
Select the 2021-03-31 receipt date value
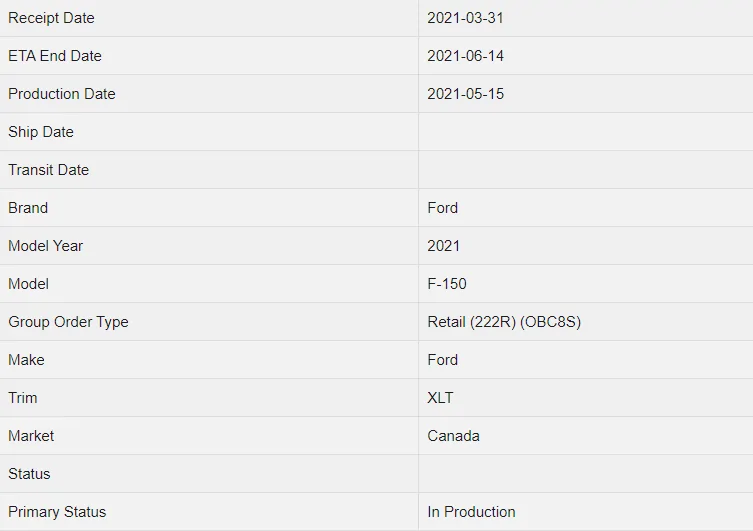coord(465,18)
